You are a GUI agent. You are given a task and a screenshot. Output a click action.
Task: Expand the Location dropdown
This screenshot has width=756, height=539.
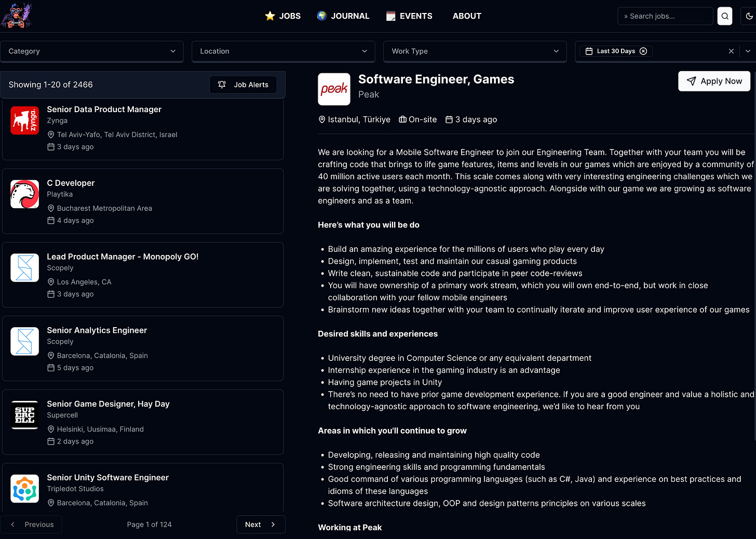(283, 51)
